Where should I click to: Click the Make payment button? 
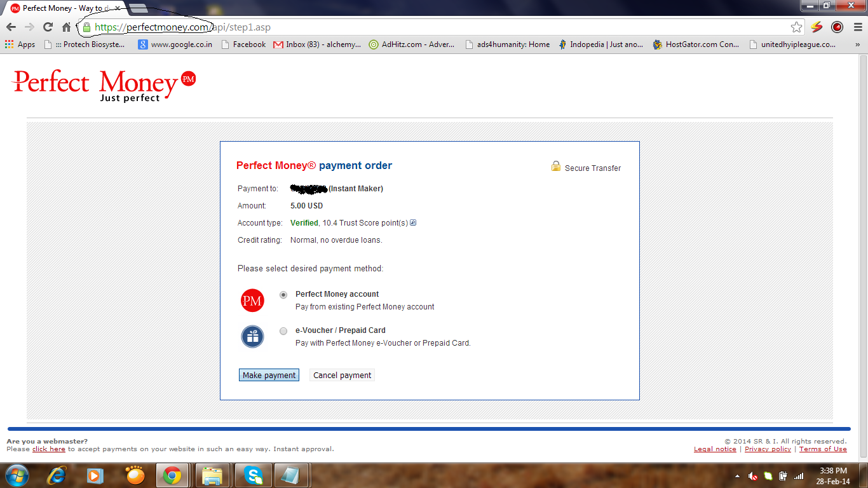[x=269, y=376]
